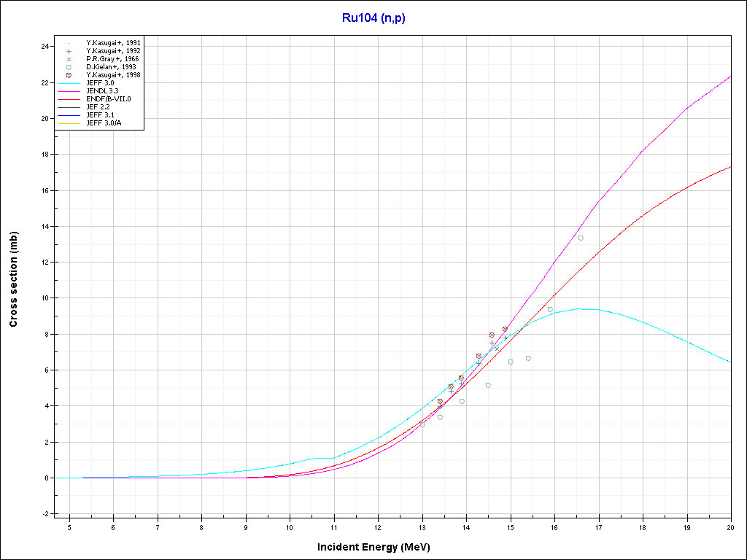Click the D.Kielan data point near 16.6 MeV
Image resolution: width=747 pixels, height=560 pixels.
coord(581,238)
